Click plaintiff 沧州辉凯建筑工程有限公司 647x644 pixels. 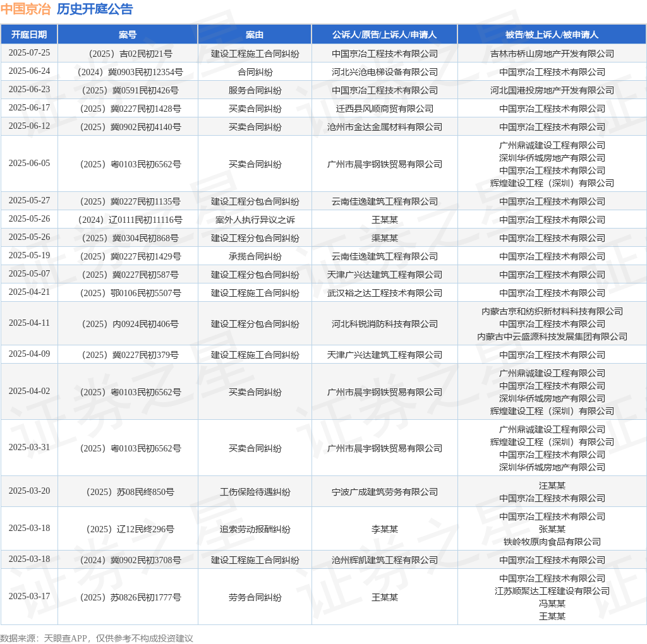coord(385,560)
